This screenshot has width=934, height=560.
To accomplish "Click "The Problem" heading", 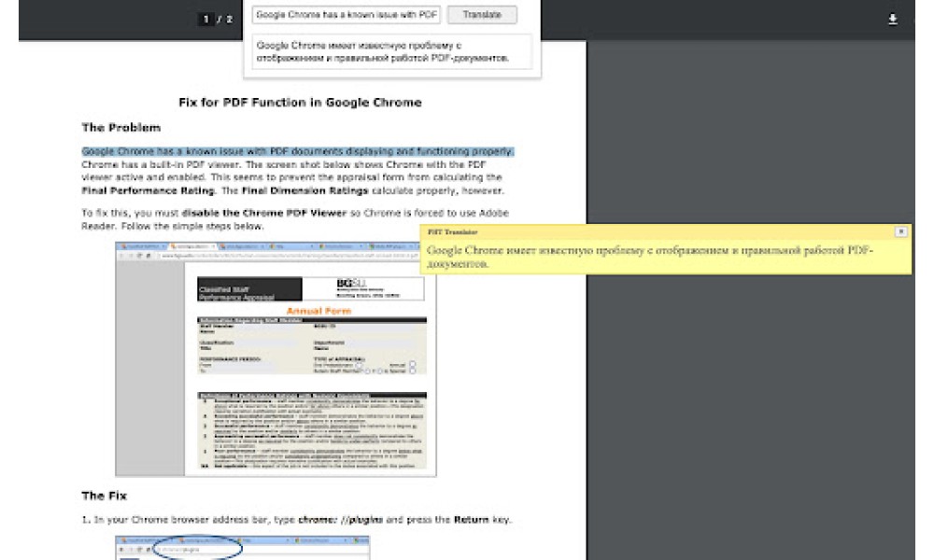I will point(120,127).
